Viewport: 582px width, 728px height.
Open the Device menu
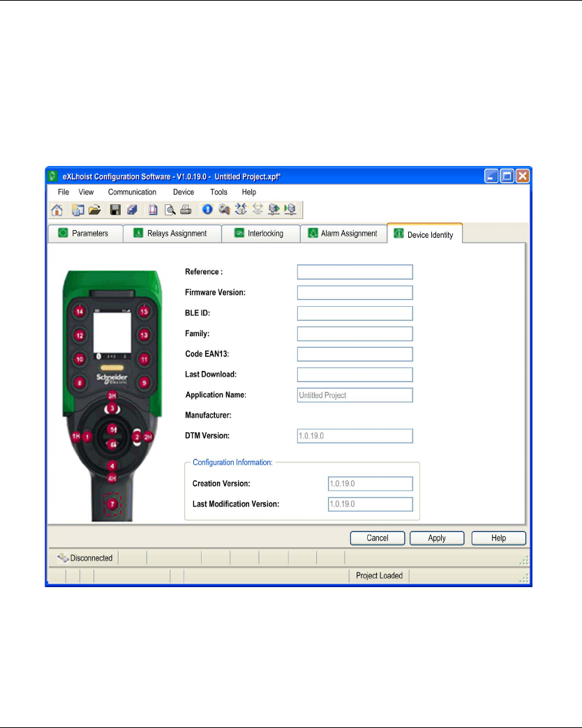(x=184, y=192)
